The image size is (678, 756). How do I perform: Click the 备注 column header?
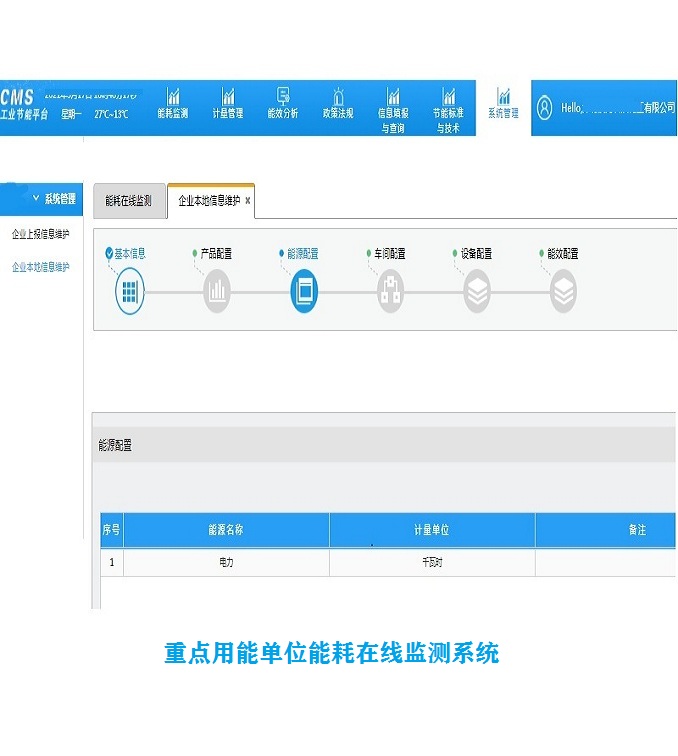606,530
